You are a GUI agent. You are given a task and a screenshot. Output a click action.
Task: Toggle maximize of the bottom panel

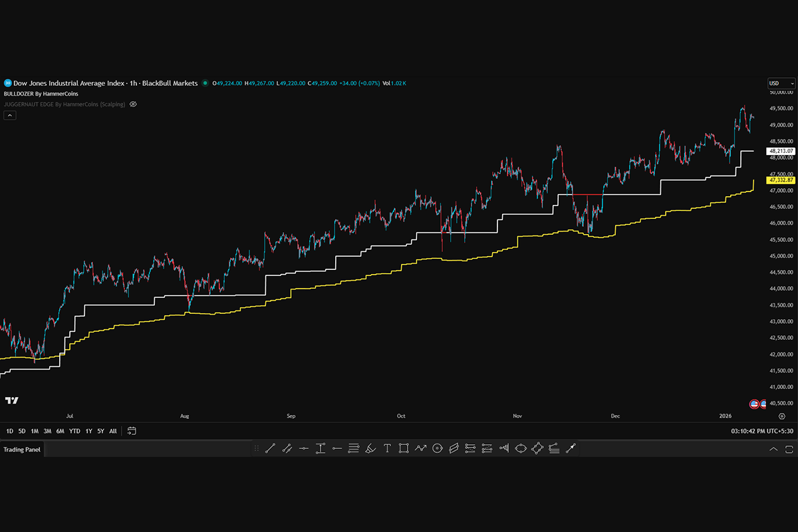tap(789, 450)
